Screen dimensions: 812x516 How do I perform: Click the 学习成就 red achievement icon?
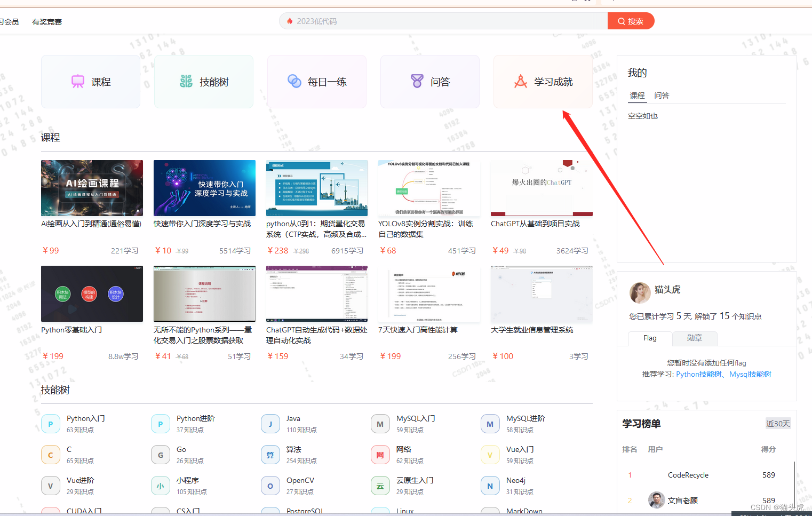point(521,81)
